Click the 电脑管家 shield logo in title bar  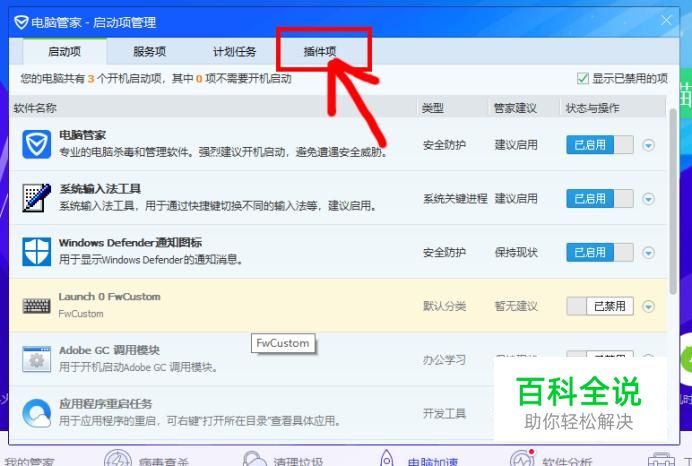click(21, 22)
